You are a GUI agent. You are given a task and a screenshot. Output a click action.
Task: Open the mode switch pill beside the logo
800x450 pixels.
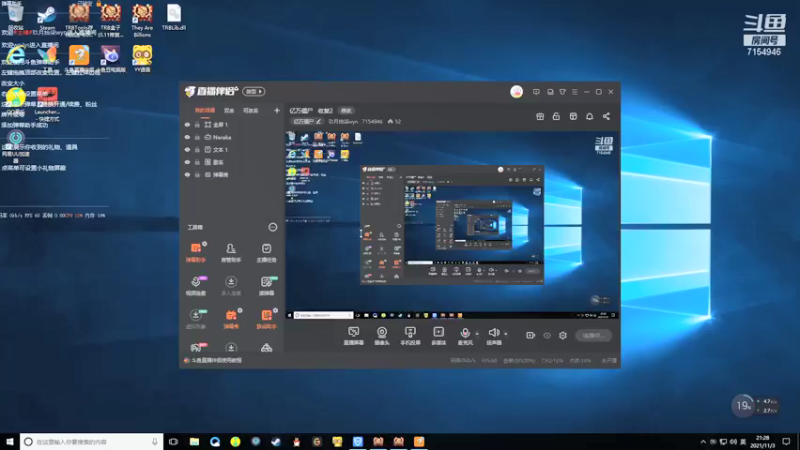tap(254, 91)
